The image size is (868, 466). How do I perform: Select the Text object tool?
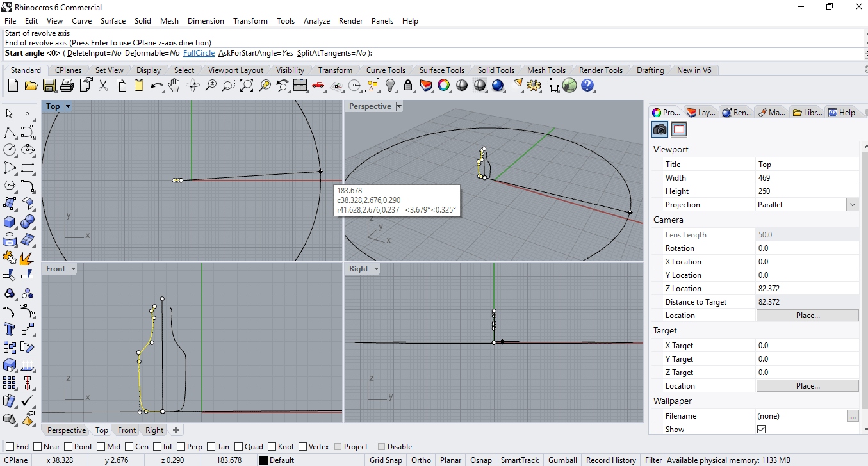10,329
